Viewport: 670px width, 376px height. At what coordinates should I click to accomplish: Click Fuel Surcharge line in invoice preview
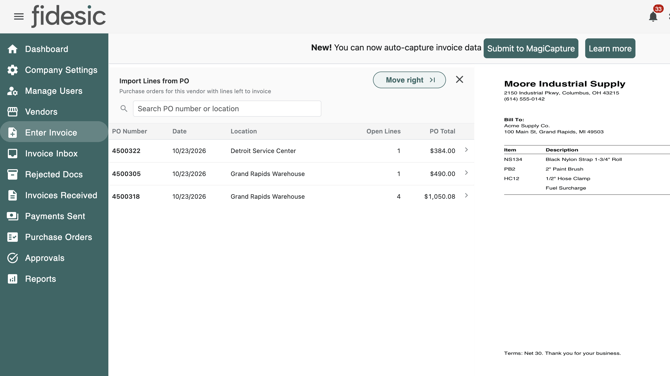[x=566, y=188]
